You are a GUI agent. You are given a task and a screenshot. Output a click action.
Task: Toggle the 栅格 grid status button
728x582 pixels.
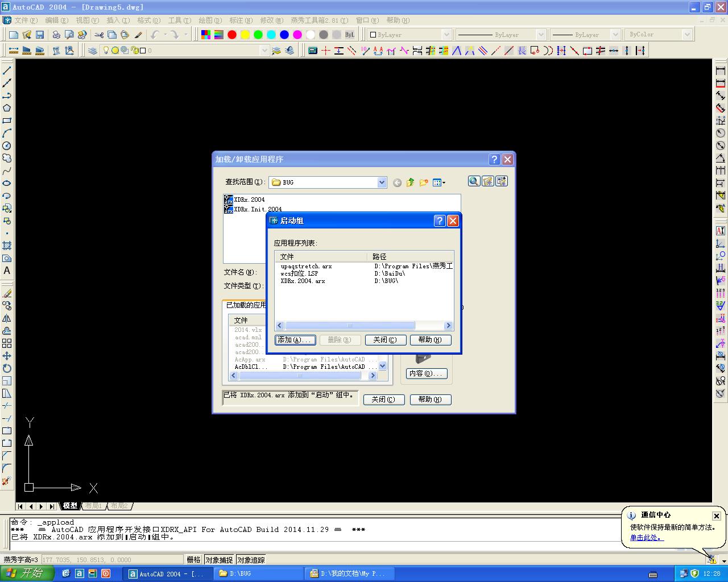[x=193, y=560]
